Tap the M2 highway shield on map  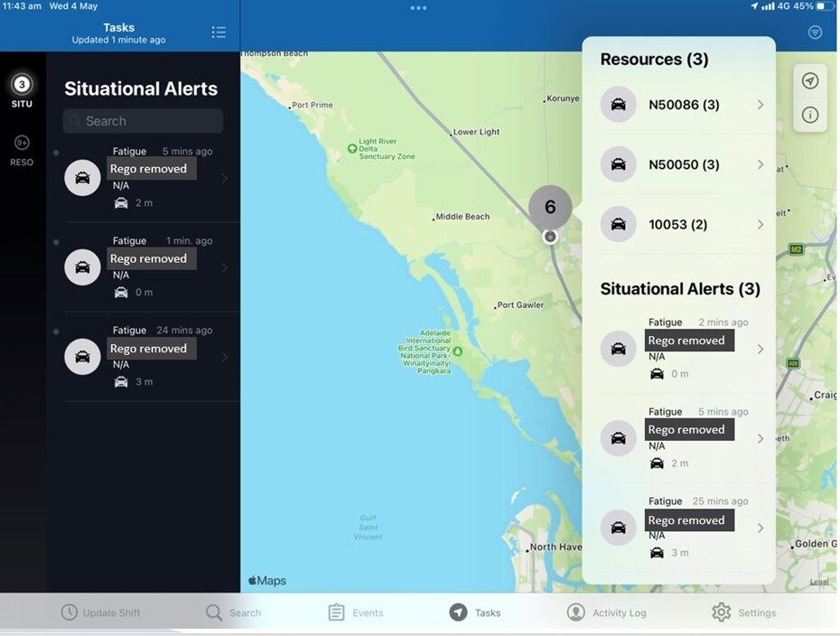(797, 249)
